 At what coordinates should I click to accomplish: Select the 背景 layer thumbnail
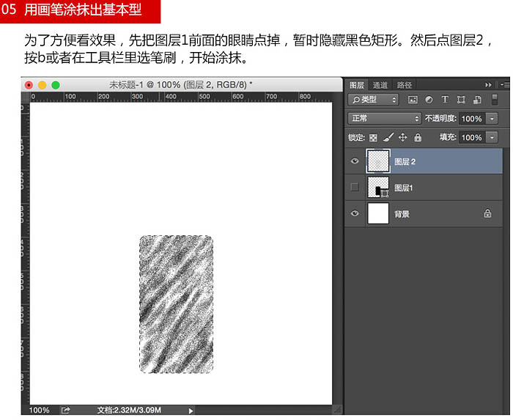pos(378,213)
